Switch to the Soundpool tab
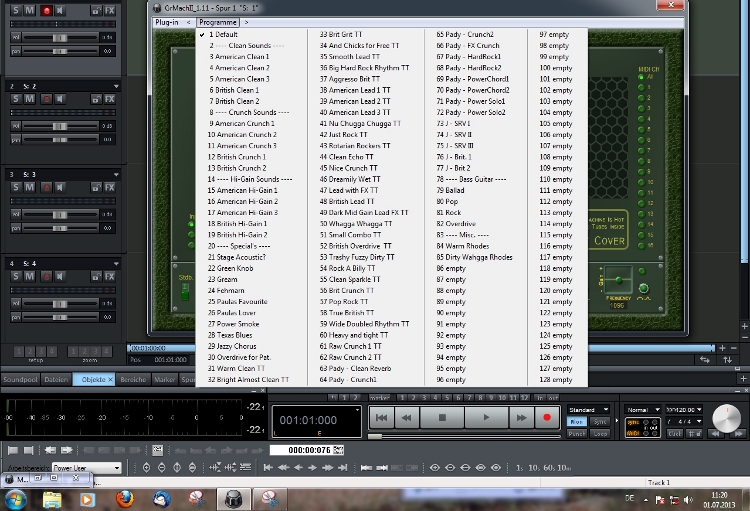750x511 pixels. 20,380
